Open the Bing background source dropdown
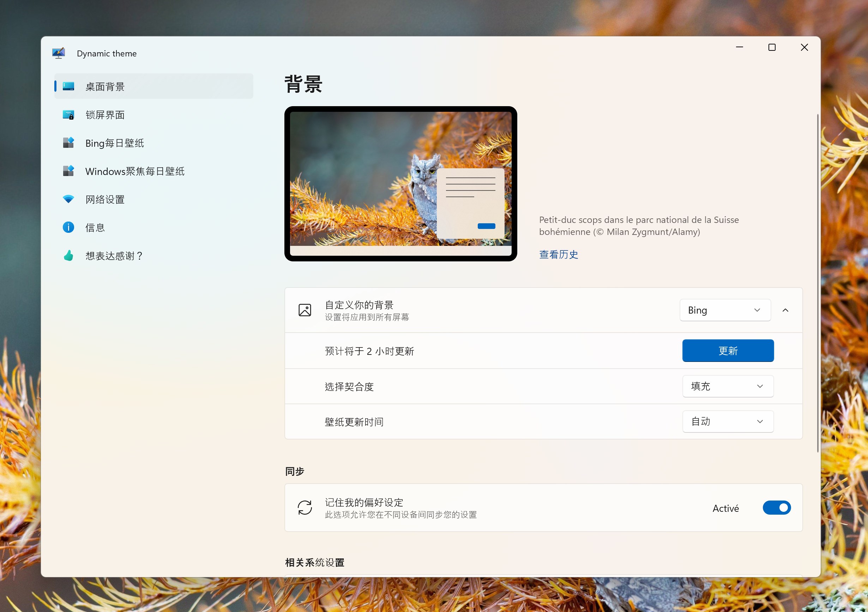The height and width of the screenshot is (612, 868). point(725,310)
